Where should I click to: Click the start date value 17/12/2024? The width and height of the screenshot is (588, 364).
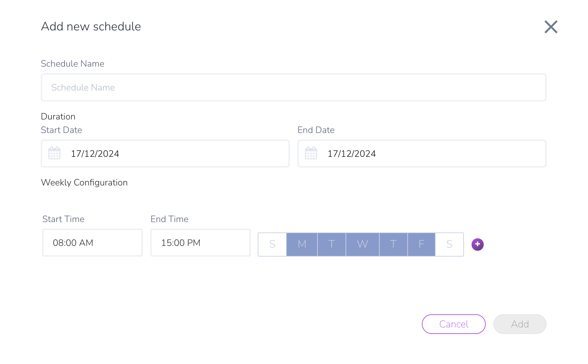(x=95, y=154)
